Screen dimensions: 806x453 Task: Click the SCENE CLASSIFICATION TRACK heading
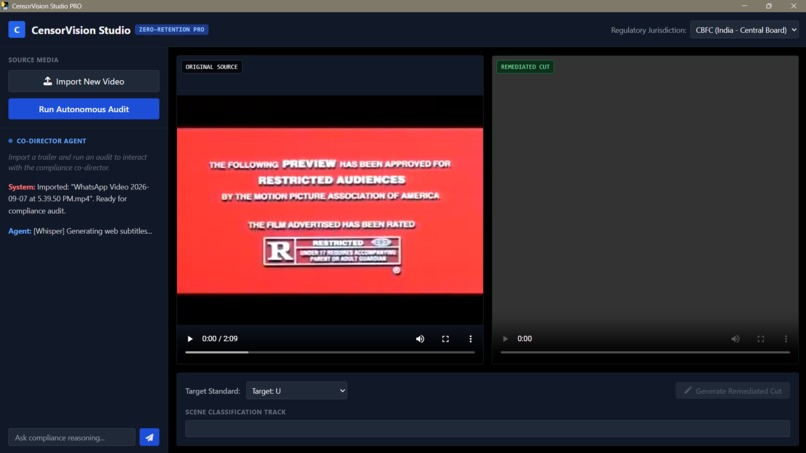point(235,412)
